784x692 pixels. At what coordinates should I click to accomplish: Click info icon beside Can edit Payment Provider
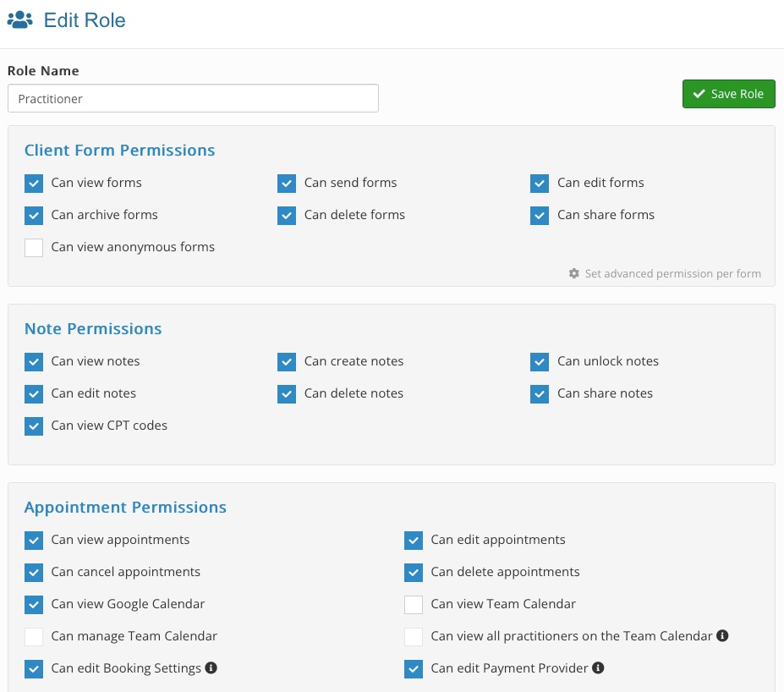(x=598, y=667)
